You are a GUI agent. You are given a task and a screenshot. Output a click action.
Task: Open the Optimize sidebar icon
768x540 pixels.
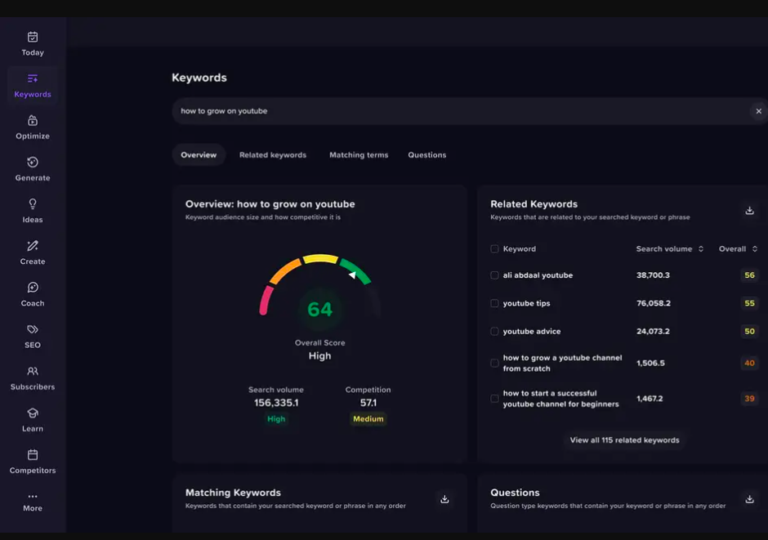(32, 121)
